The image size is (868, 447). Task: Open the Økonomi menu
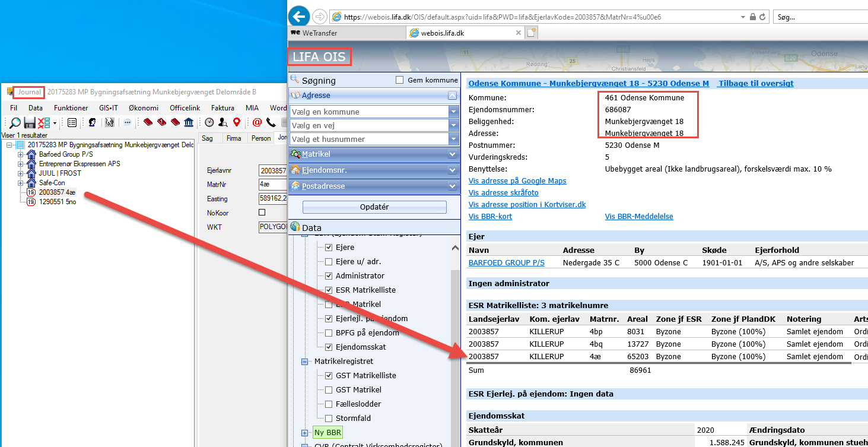144,108
